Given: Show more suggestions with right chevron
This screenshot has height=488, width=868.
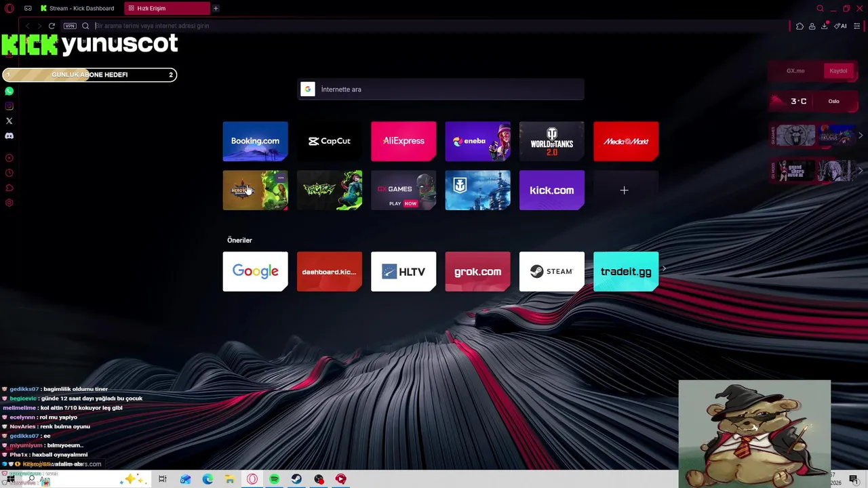Looking at the screenshot, I should 664,269.
